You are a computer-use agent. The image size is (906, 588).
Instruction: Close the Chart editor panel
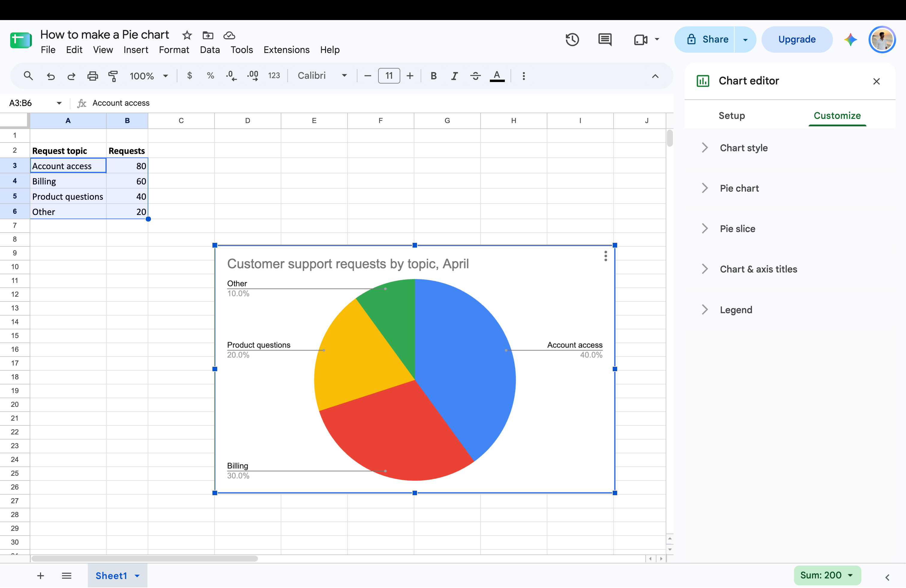point(876,81)
